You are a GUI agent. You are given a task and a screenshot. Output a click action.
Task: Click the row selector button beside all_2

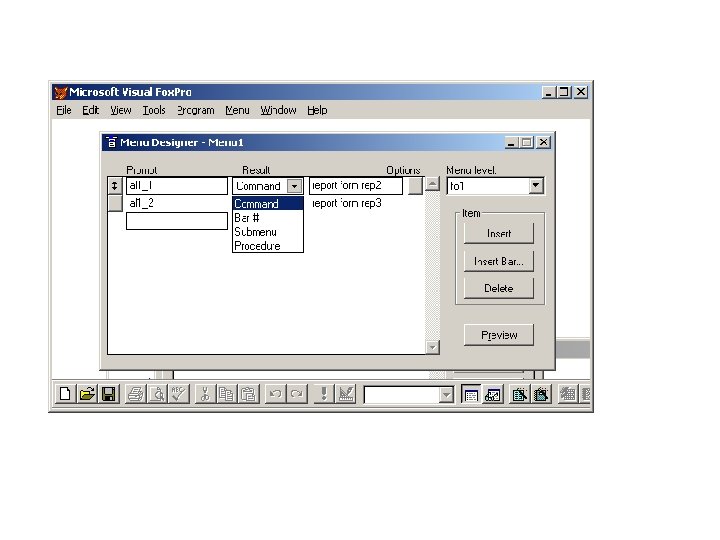click(115, 203)
